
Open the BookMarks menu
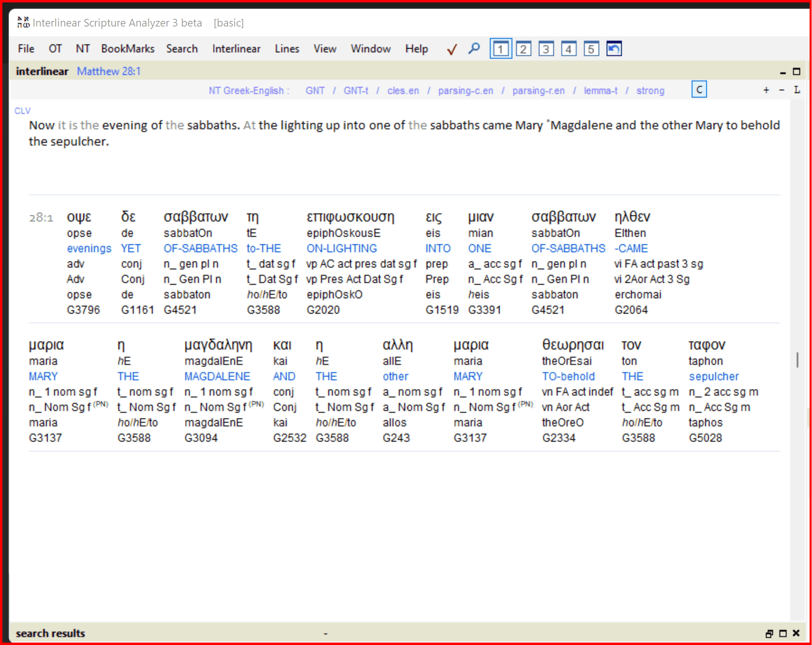click(x=127, y=49)
